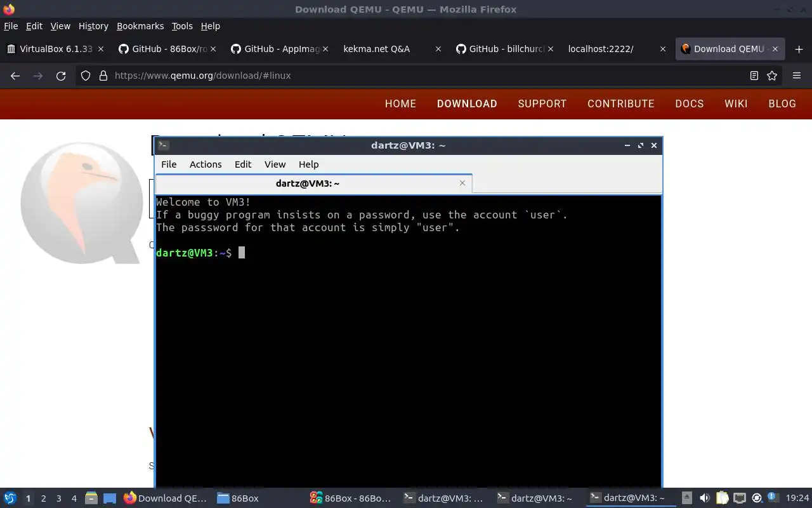
Task: Close the GitHub AppImage tab
Action: pyautogui.click(x=325, y=49)
